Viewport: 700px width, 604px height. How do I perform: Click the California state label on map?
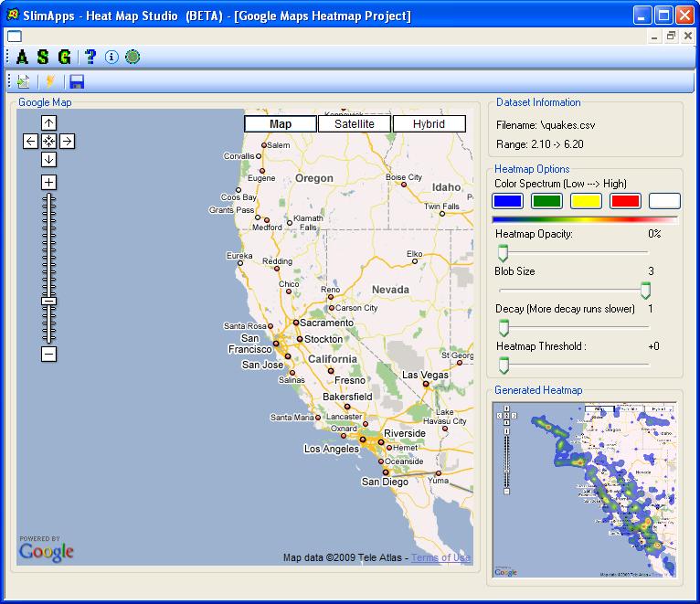click(x=333, y=359)
